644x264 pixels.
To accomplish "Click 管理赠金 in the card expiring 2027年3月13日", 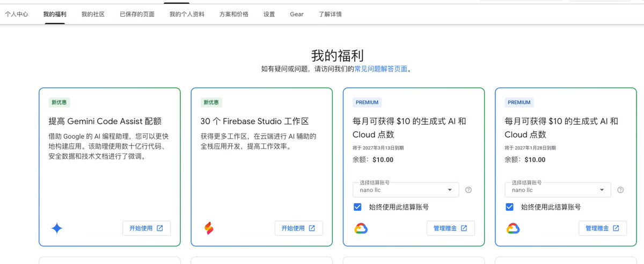I will [451, 228].
